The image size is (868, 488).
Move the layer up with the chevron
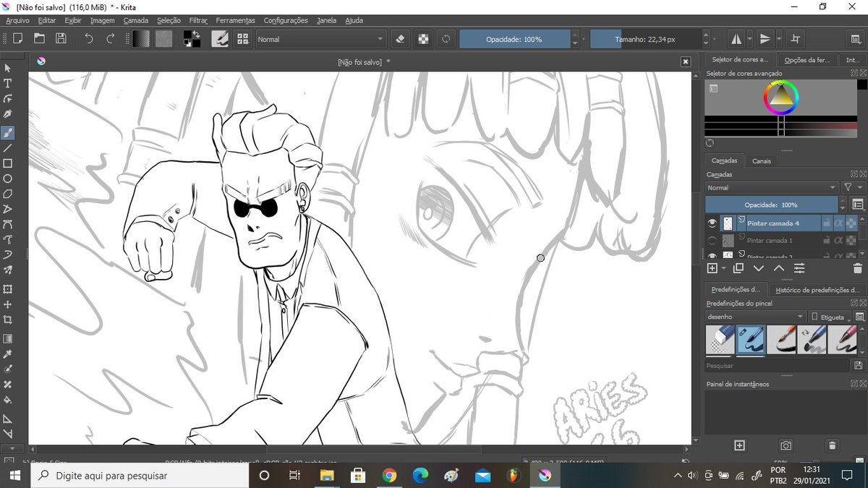click(x=779, y=268)
